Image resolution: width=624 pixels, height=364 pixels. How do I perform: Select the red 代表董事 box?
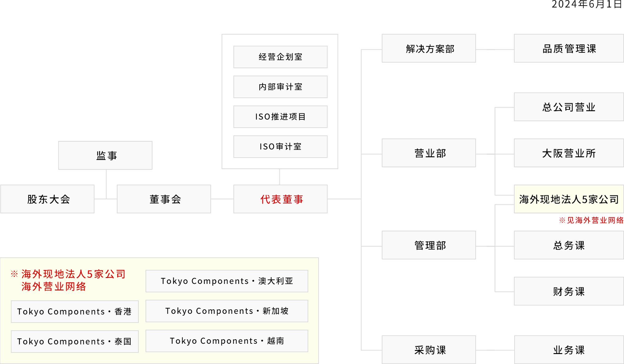[280, 199]
